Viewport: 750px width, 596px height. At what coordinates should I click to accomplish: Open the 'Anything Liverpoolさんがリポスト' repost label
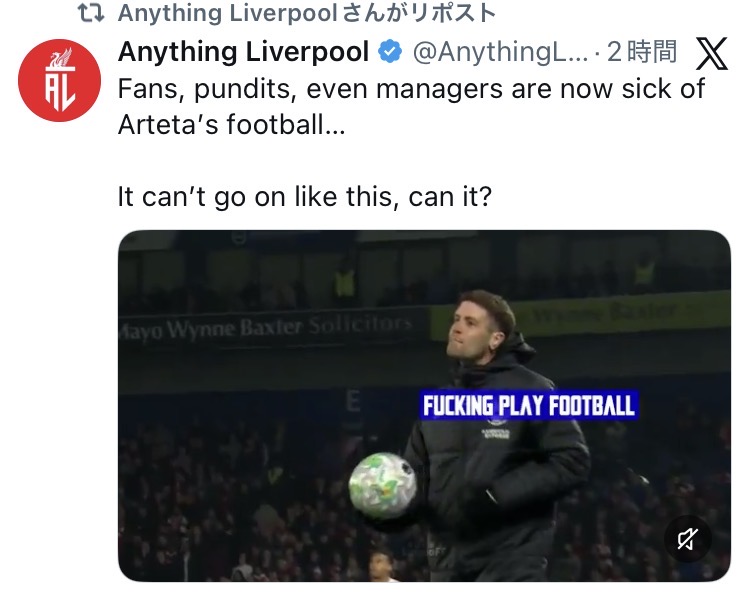306,13
